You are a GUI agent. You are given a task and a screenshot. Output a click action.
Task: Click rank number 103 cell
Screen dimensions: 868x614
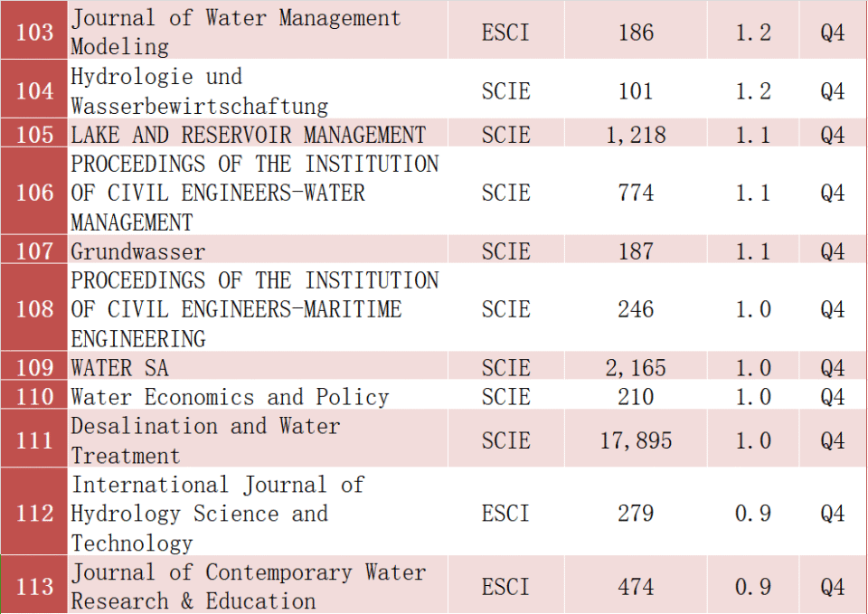[x=34, y=33]
